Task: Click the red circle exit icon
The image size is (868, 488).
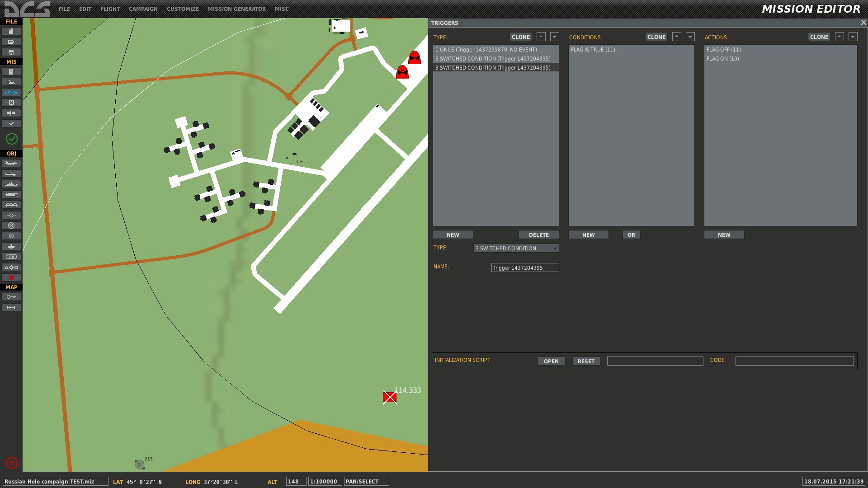Action: (12, 463)
